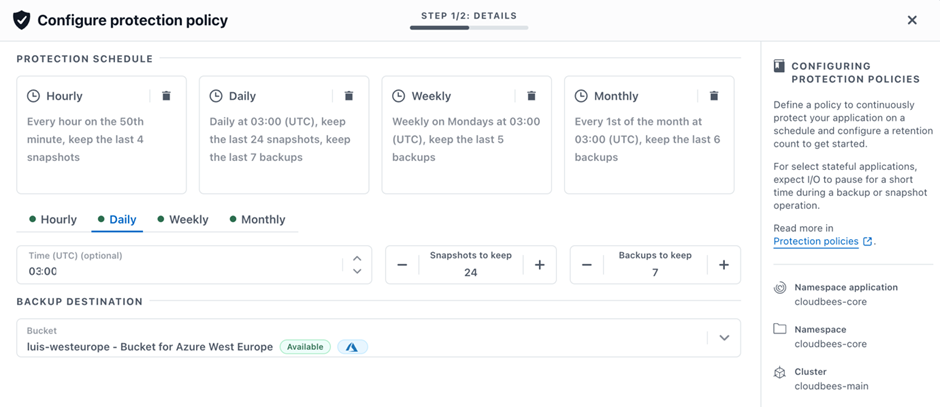Click the Azure cloud provider badge
Image resolution: width=940 pixels, height=407 pixels.
[x=352, y=347]
